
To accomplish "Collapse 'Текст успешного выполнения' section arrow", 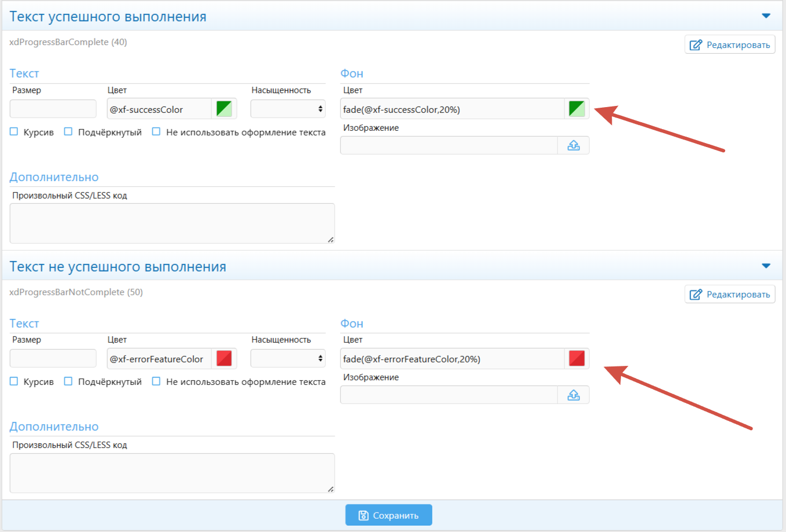I will click(x=766, y=16).
